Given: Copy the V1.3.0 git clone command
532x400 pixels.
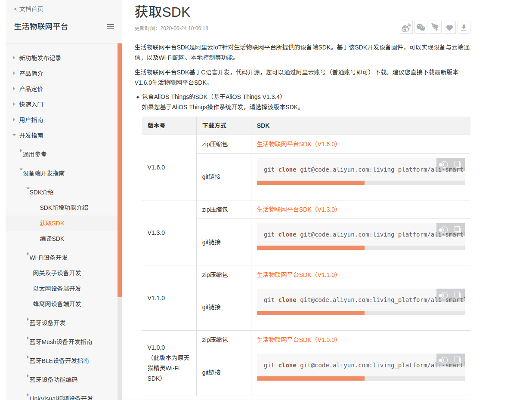Looking at the screenshot, I should click(458, 229).
